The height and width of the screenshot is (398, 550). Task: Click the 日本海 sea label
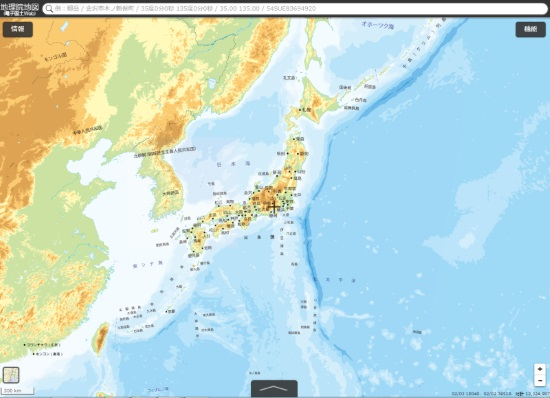point(233,164)
